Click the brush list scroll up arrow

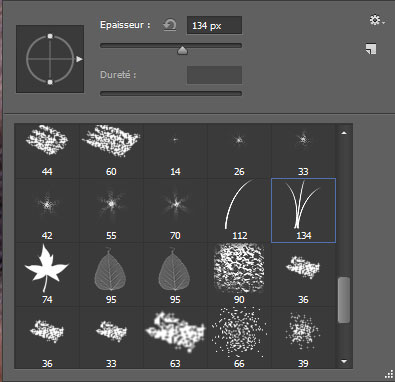click(x=344, y=133)
